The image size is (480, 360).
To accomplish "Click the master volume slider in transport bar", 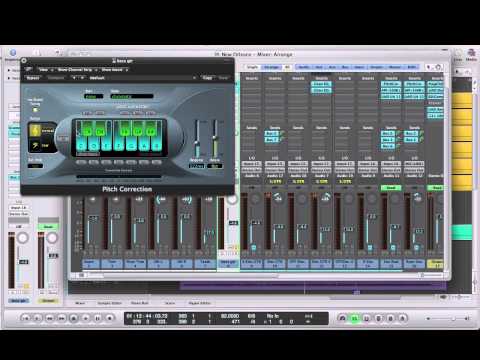I will point(448,319).
